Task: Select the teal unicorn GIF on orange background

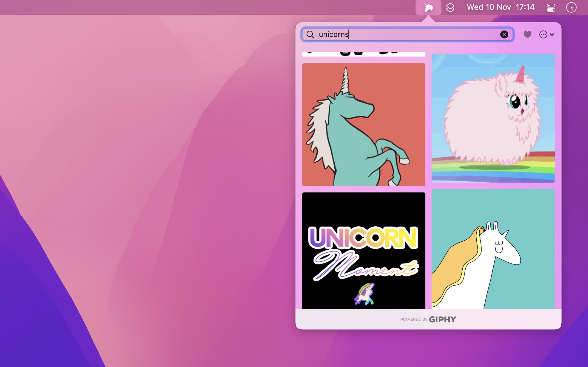Action: click(x=364, y=125)
